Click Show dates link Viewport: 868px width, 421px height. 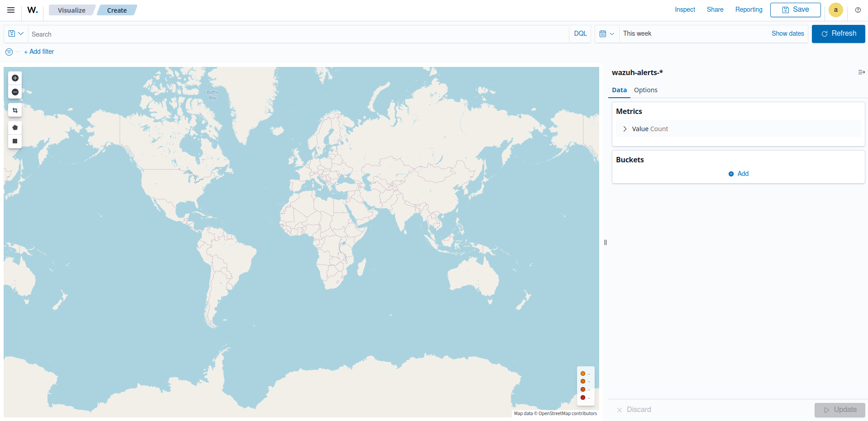787,33
